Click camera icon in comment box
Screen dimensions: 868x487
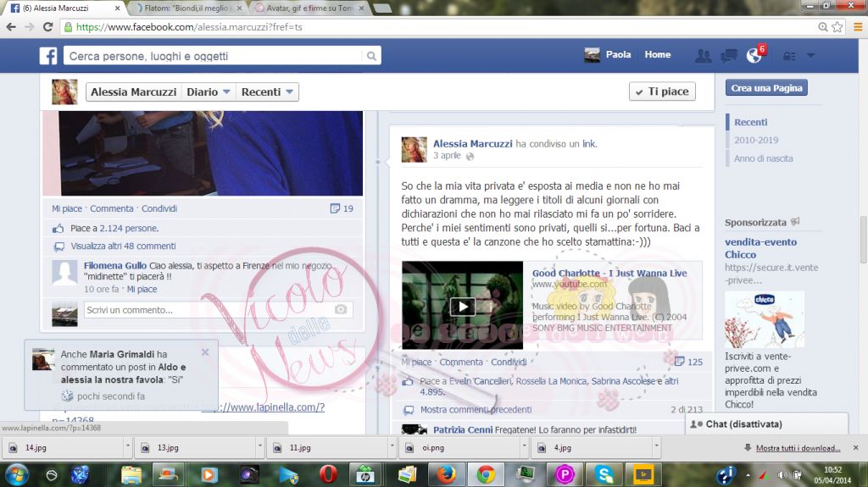(x=341, y=309)
